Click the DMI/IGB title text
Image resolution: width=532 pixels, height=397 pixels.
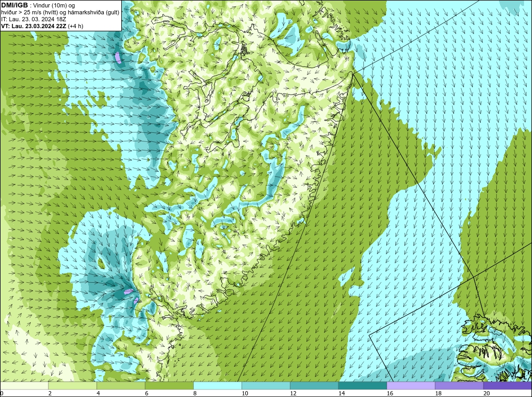pos(14,5)
